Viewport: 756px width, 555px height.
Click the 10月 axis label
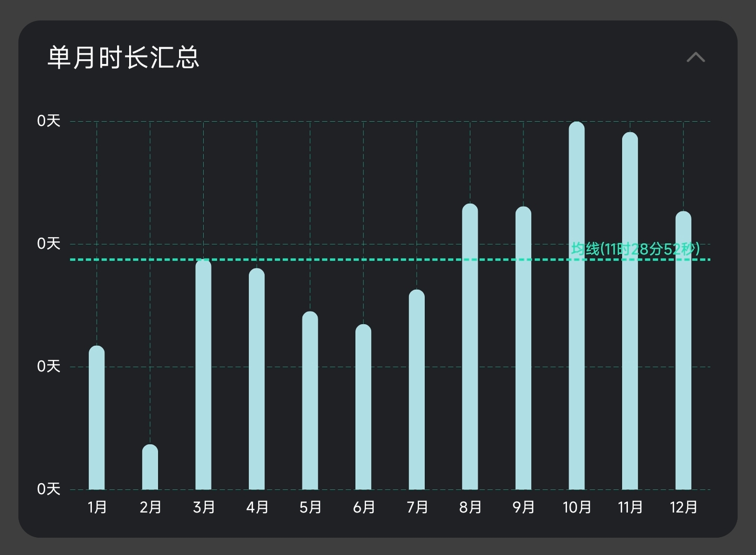coord(576,507)
